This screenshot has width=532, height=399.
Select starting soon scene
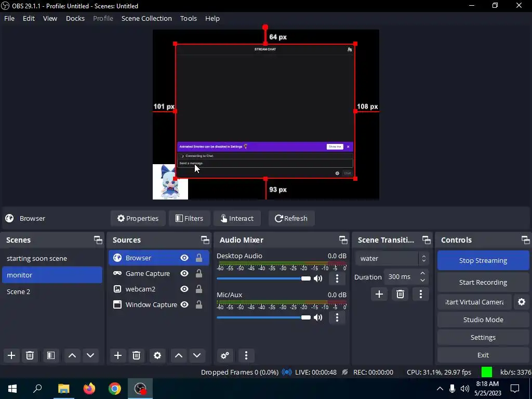(x=52, y=259)
